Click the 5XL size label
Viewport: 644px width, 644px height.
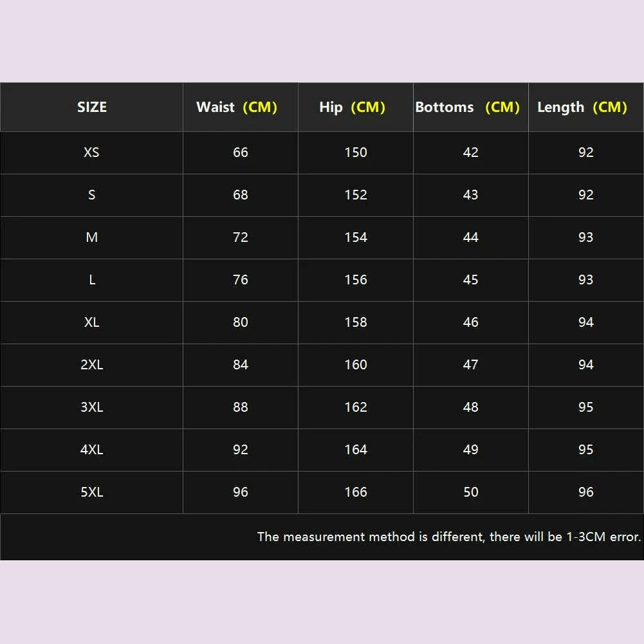click(x=92, y=492)
